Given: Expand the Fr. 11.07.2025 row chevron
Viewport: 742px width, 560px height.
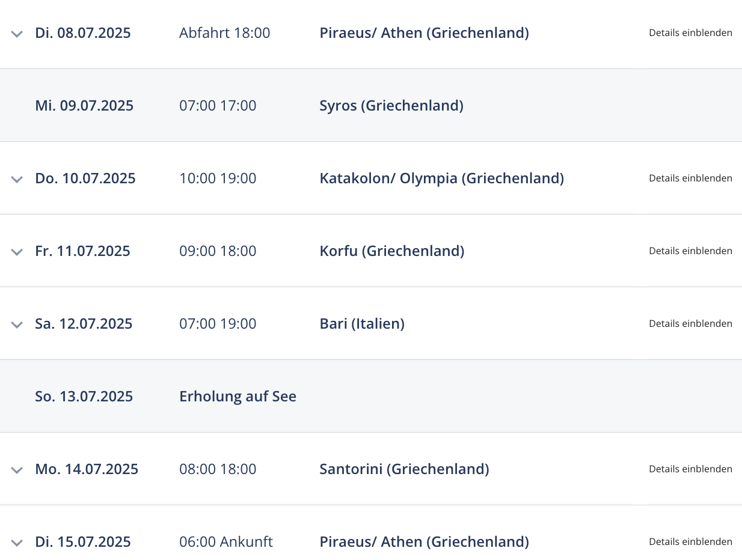Looking at the screenshot, I should (x=17, y=252).
